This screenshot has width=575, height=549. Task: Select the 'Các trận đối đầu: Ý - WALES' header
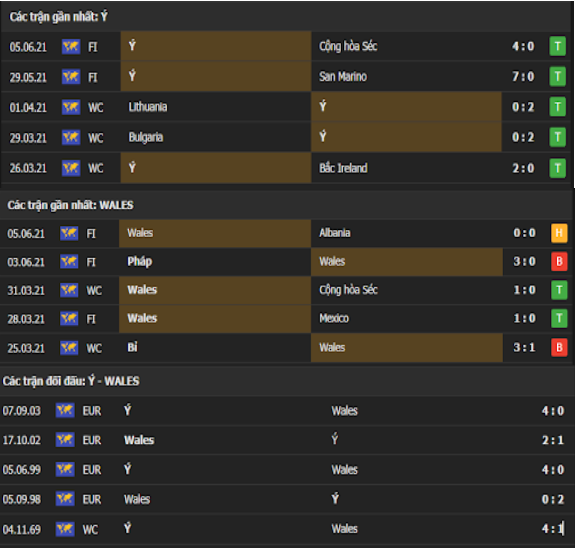point(71,381)
